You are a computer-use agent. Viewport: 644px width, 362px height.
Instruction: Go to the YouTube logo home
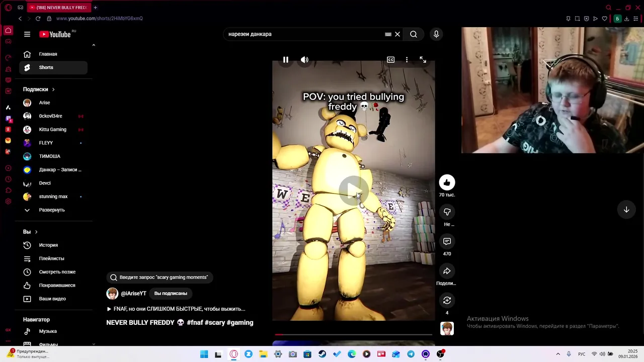click(x=55, y=34)
